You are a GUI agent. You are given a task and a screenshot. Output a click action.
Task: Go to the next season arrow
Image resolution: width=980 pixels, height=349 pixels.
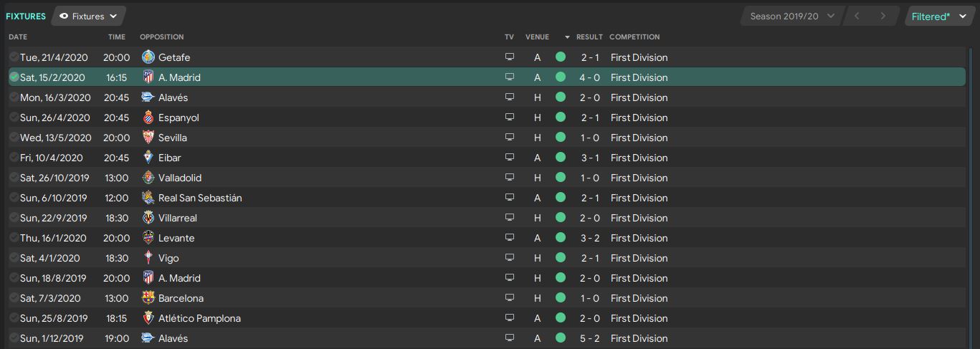[883, 16]
